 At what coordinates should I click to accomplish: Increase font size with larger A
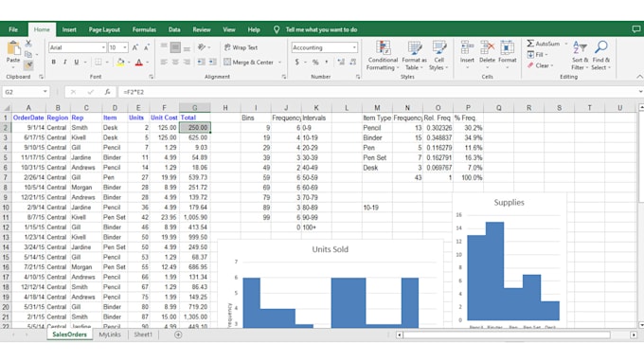(x=135, y=47)
